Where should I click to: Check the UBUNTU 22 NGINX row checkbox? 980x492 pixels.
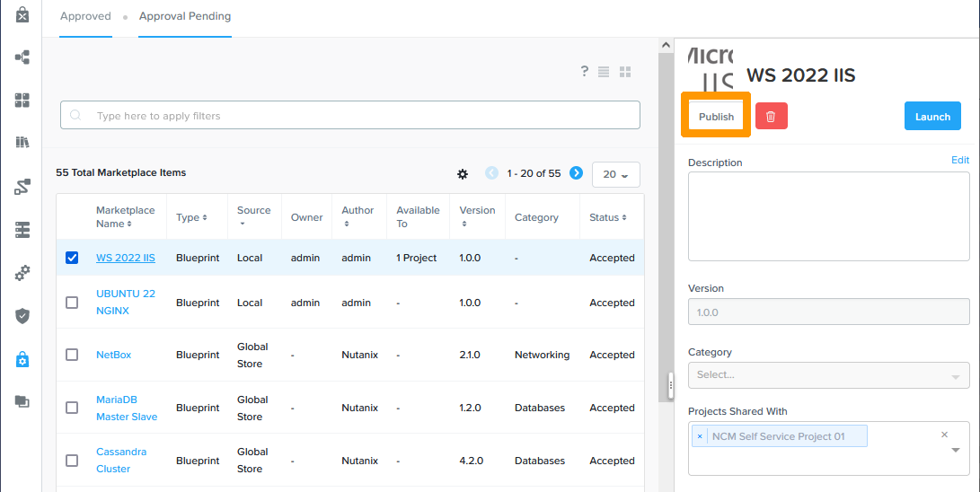tap(72, 303)
